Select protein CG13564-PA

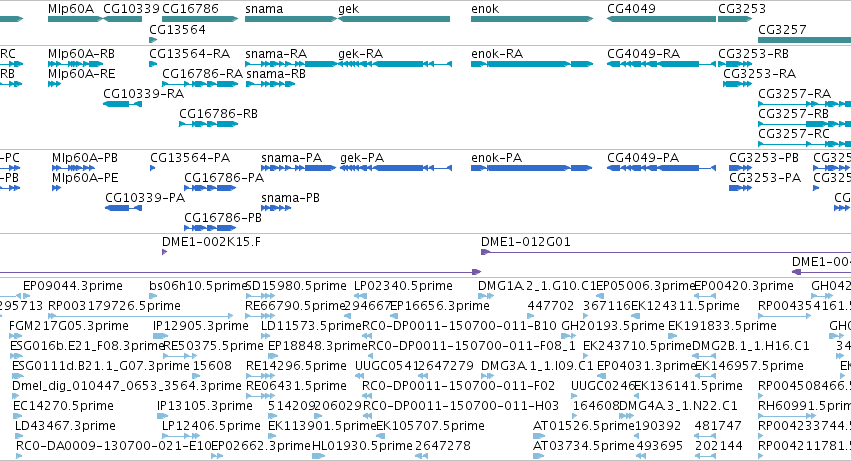pos(190,158)
